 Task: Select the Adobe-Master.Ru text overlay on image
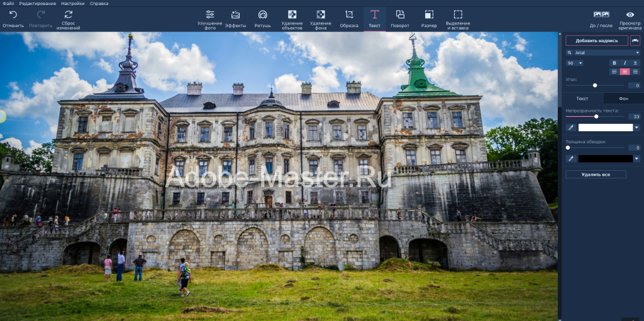[278, 177]
